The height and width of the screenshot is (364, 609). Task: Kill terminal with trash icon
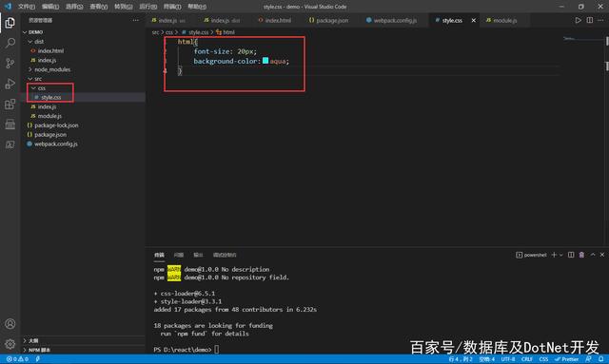581,255
